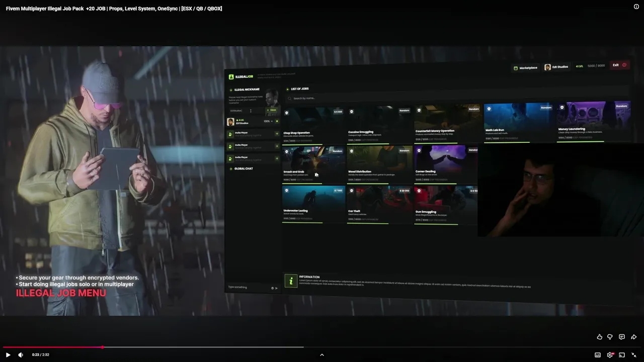Select the Cocaine Smuggling job card
Viewport: 644px width, 362px height.
pyautogui.click(x=379, y=125)
